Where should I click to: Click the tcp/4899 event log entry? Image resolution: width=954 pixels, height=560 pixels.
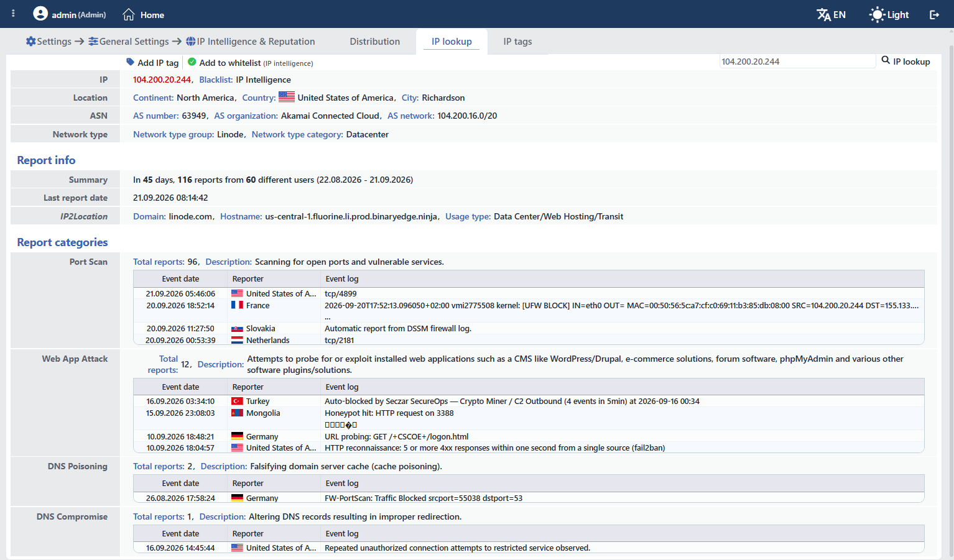[341, 293]
